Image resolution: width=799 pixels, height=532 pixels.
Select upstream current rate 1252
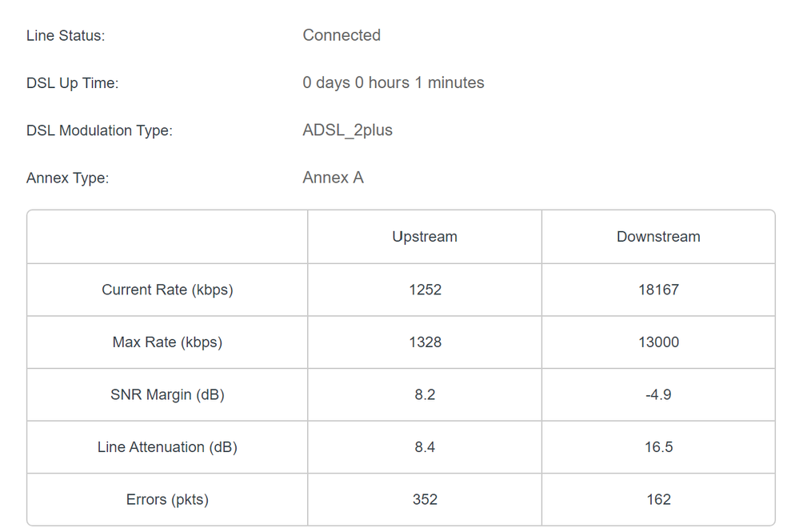(x=425, y=290)
